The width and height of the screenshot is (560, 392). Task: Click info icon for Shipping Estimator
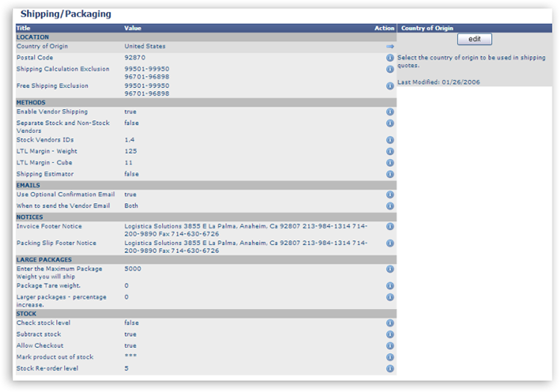[x=390, y=174]
